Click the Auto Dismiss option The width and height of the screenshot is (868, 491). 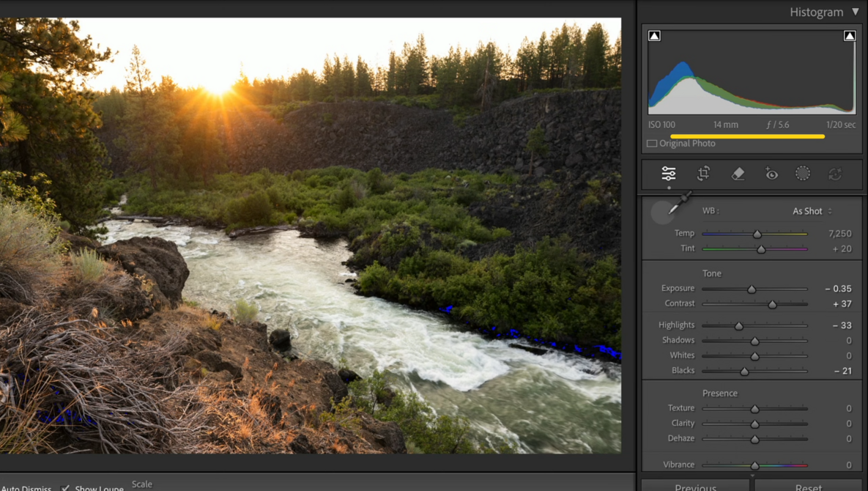tap(26, 487)
